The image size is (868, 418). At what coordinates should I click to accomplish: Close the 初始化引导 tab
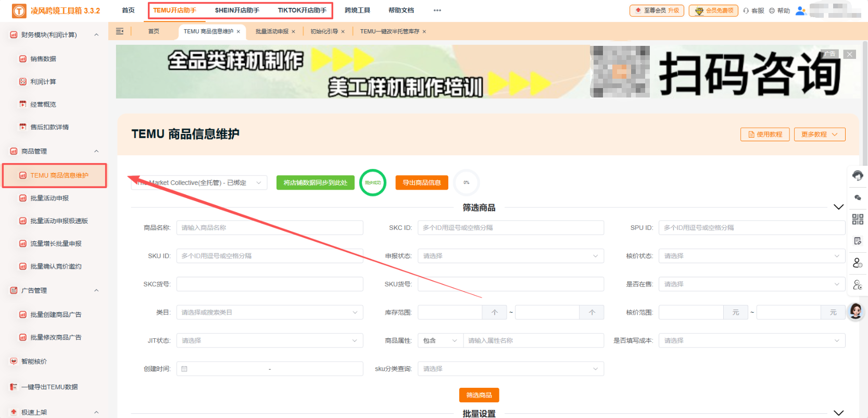(343, 32)
